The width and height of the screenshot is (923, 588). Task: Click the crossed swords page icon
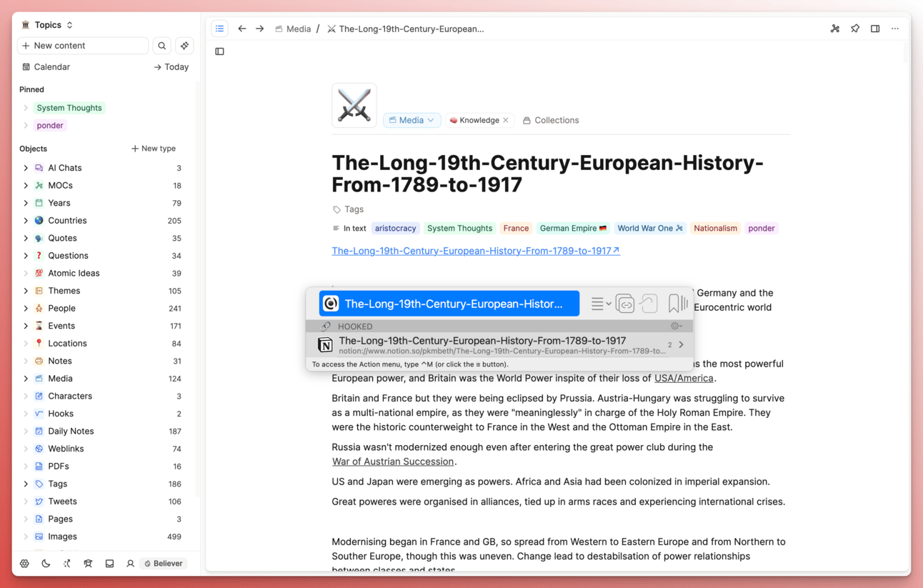pyautogui.click(x=354, y=106)
